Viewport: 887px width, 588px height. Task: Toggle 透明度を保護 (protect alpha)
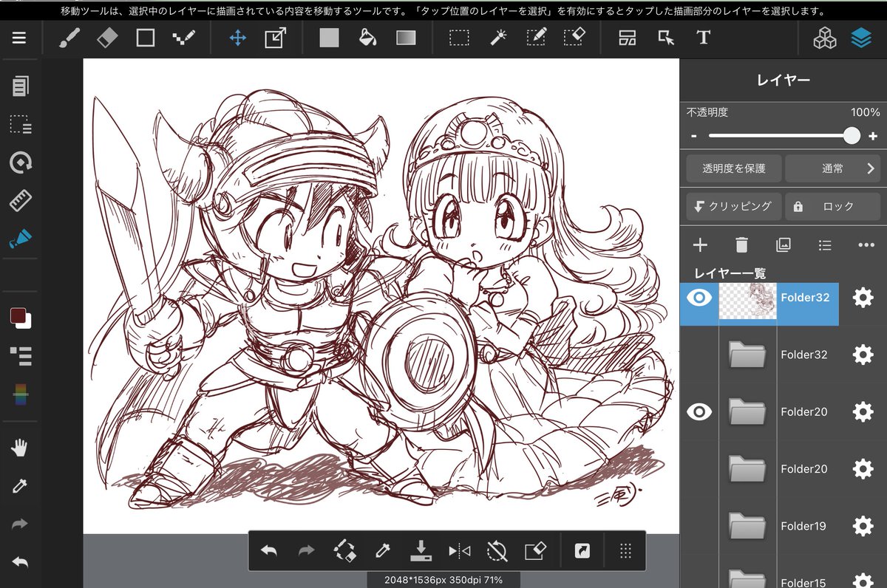click(x=733, y=168)
